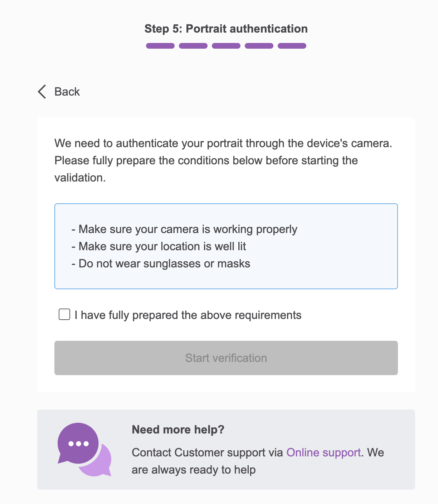Click the fifth purple progress step segment
This screenshot has height=504, width=438.
coord(292,46)
